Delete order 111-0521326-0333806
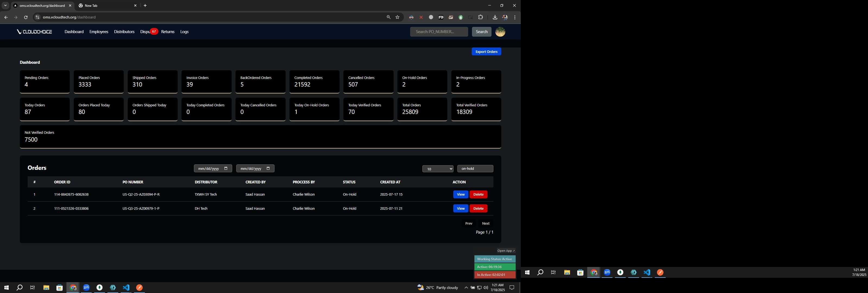 click(478, 209)
